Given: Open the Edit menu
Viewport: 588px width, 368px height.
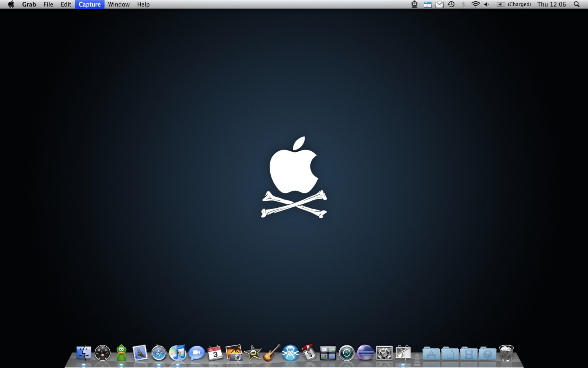Looking at the screenshot, I should point(66,4).
